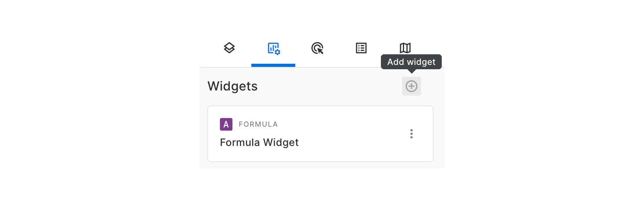Click empty panel space right of Widgets heading
The image size is (644, 203).
(330, 86)
